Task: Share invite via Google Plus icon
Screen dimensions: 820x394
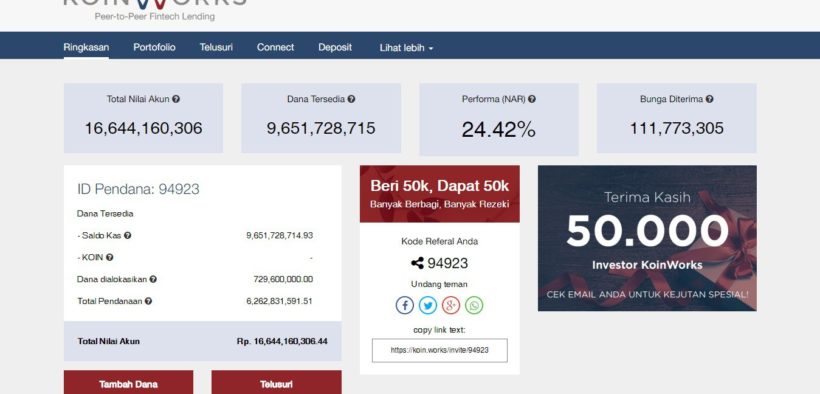Action: click(451, 305)
